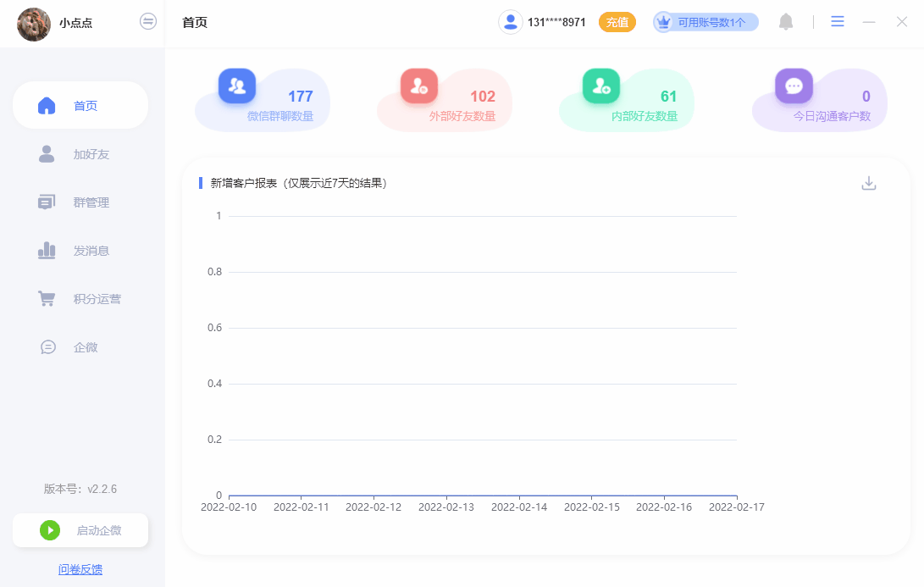Image resolution: width=924 pixels, height=587 pixels.
Task: Click the add-friend person icon
Action: 47,154
